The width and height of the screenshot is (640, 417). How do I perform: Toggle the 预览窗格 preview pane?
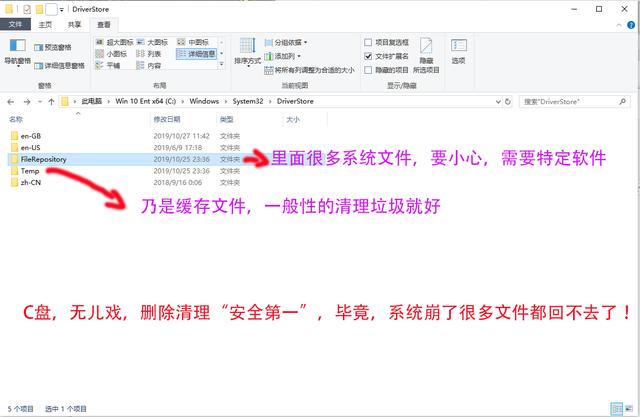[53, 47]
